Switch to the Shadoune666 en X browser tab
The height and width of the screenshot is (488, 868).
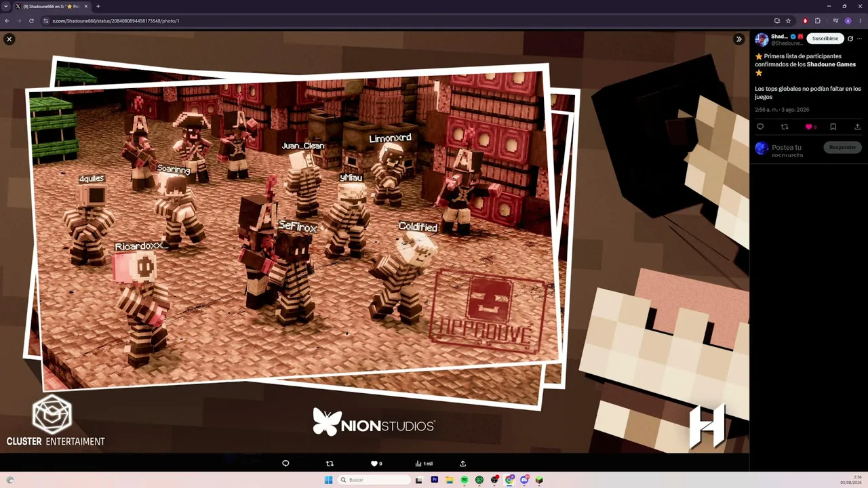tap(52, 6)
